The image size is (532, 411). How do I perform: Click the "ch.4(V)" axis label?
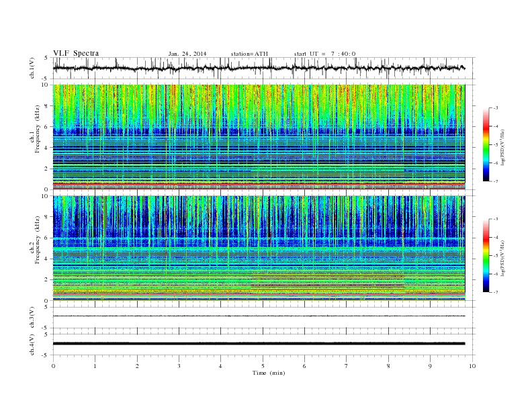(32, 345)
